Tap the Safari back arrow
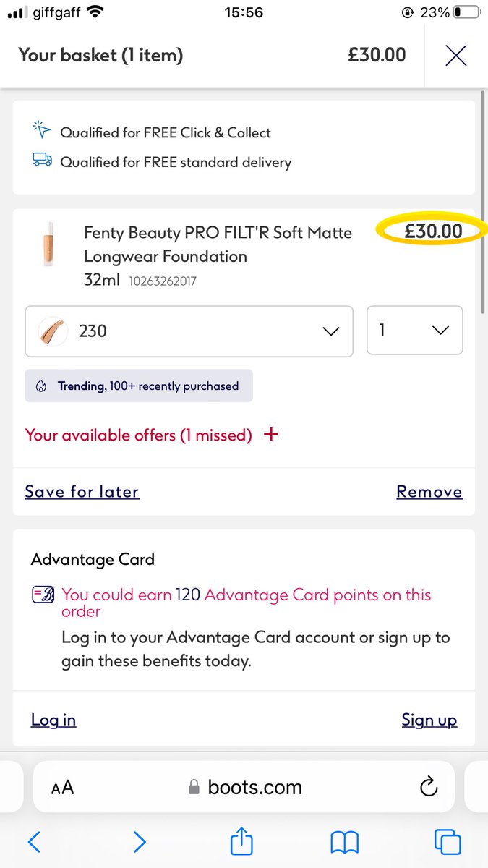The height and width of the screenshot is (868, 488). (34, 841)
